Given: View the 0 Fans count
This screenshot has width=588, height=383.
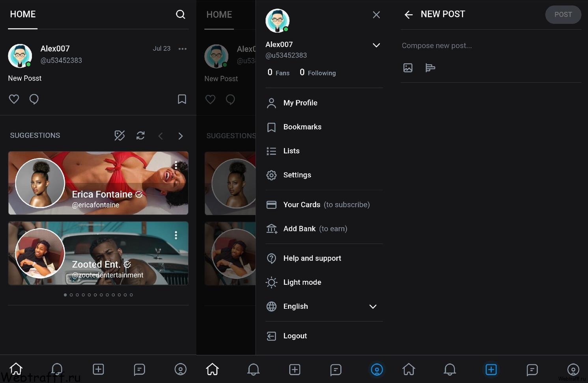Looking at the screenshot, I should [278, 72].
